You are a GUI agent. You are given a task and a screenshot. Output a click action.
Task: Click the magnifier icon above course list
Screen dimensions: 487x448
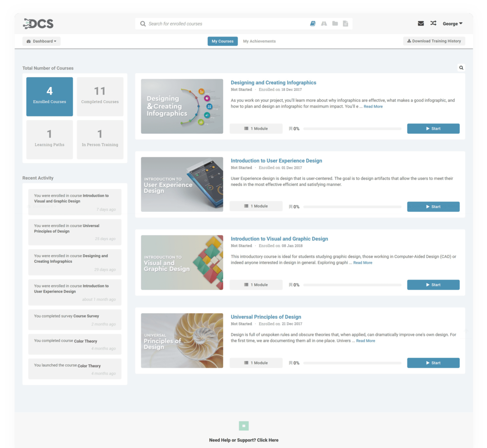point(461,68)
